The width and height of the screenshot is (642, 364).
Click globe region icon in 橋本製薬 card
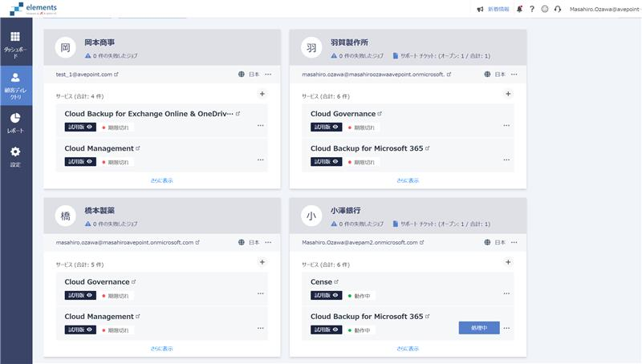(242, 242)
